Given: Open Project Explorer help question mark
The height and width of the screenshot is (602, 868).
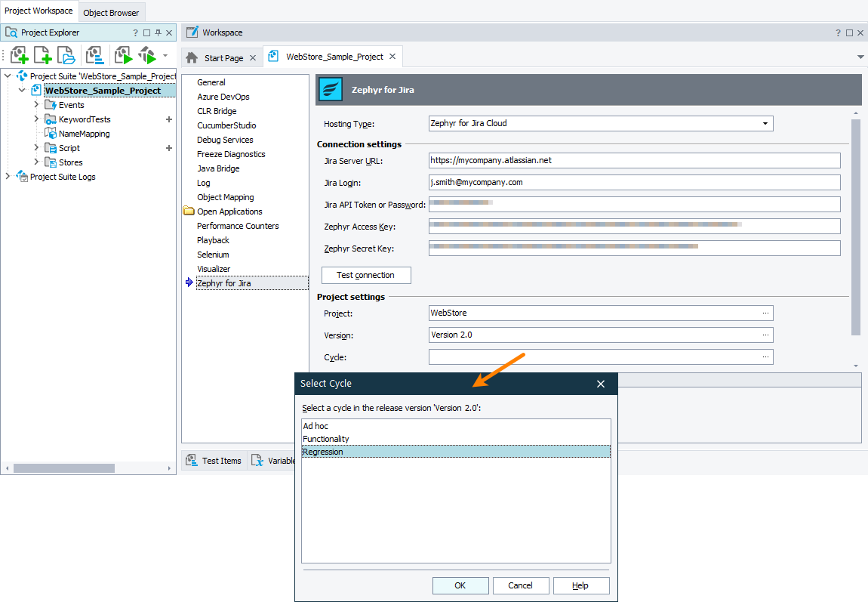Looking at the screenshot, I should click(135, 32).
